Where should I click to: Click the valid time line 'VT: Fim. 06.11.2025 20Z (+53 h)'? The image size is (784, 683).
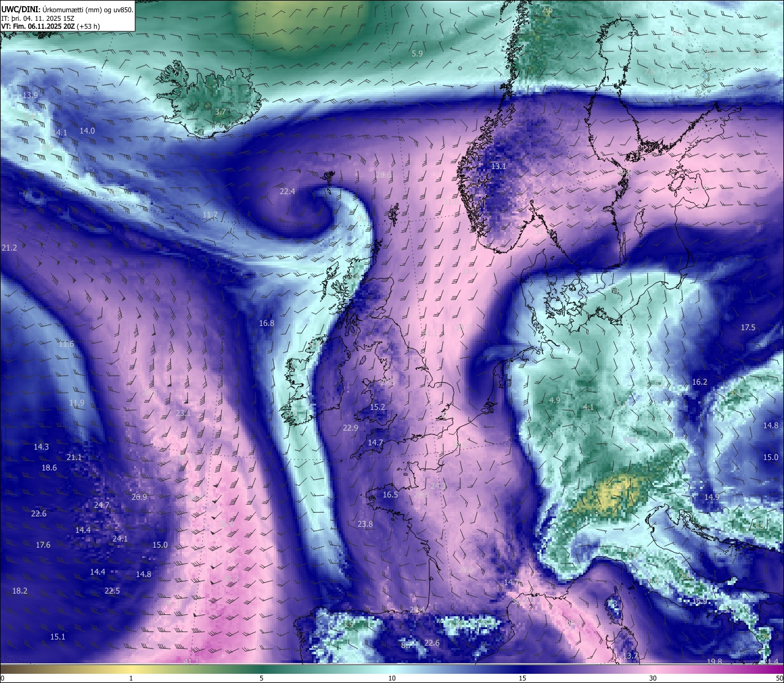point(51,26)
